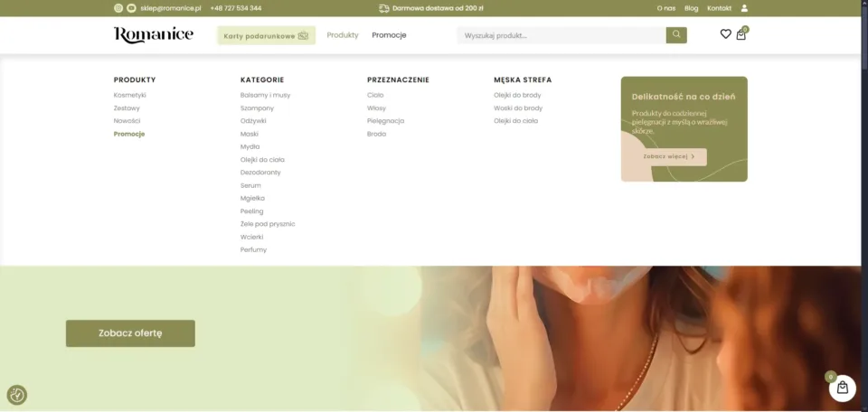Open Perfumy category
This screenshot has width=868, height=412.
(x=253, y=249)
